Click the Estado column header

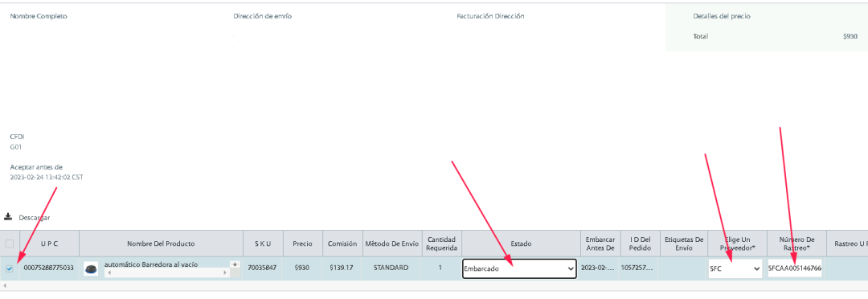point(521,244)
